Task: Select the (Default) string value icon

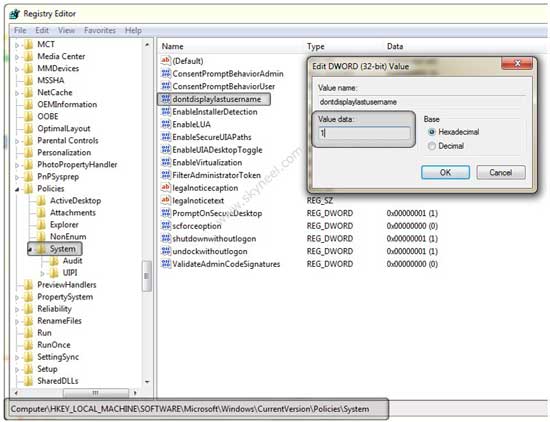Action: click(x=166, y=61)
